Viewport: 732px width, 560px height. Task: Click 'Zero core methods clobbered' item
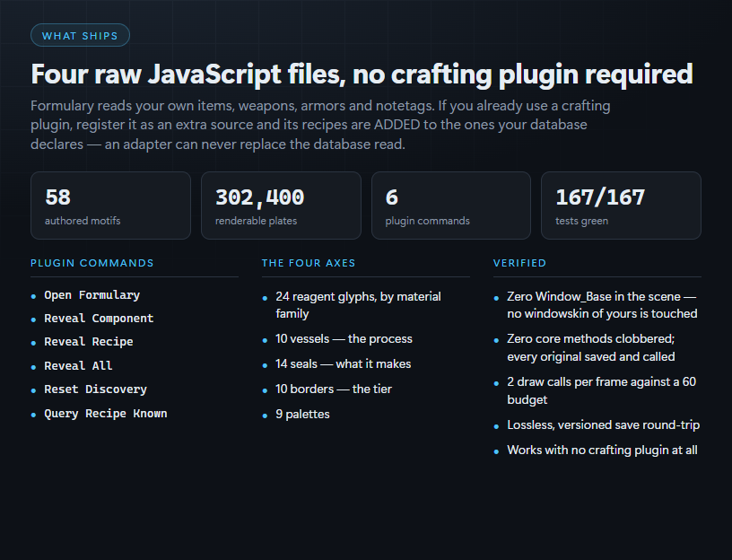[591, 347]
